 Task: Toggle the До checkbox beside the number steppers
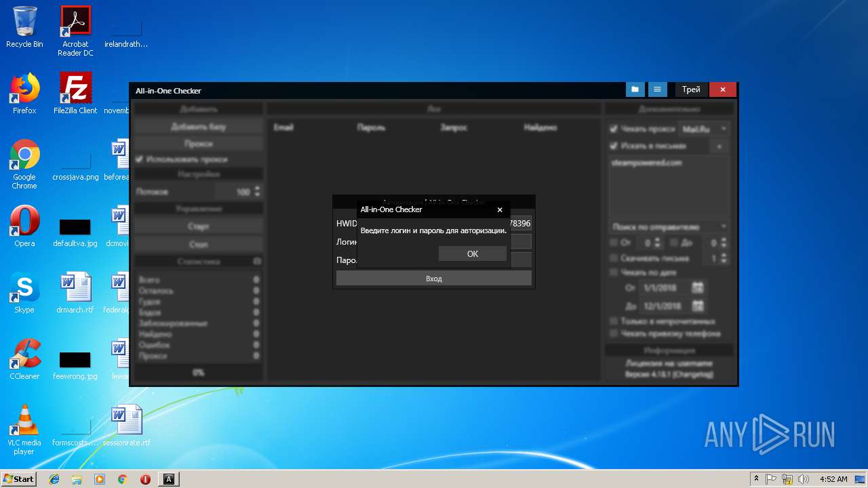(673, 243)
